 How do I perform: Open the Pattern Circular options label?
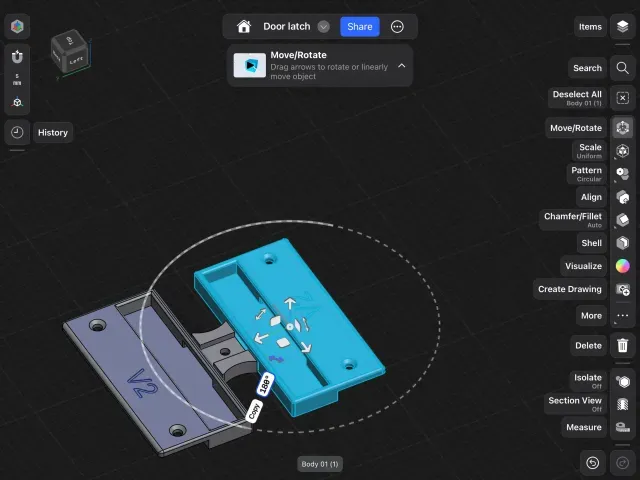click(587, 174)
